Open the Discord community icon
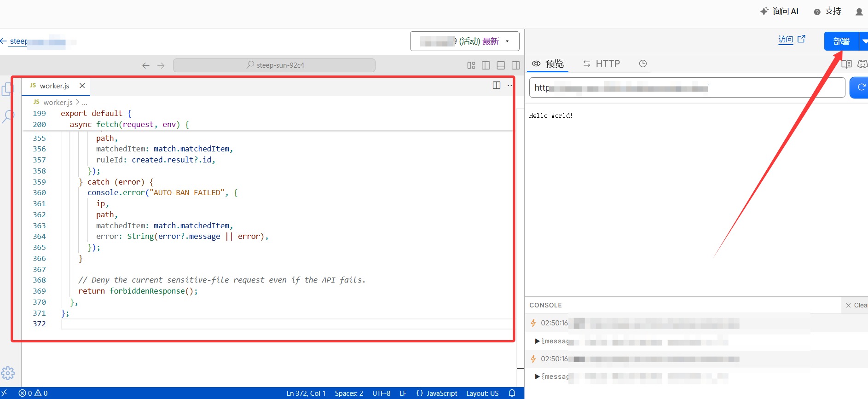The height and width of the screenshot is (399, 868). (862, 64)
